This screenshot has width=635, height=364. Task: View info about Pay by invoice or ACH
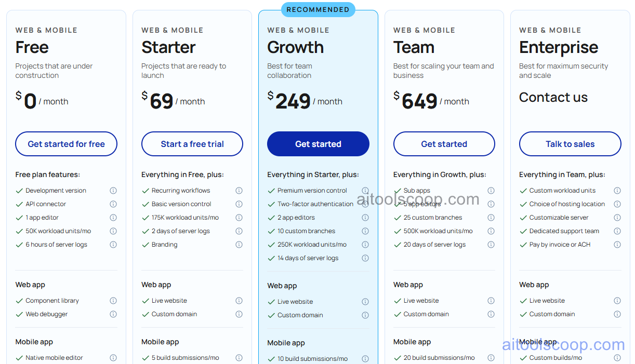click(617, 245)
